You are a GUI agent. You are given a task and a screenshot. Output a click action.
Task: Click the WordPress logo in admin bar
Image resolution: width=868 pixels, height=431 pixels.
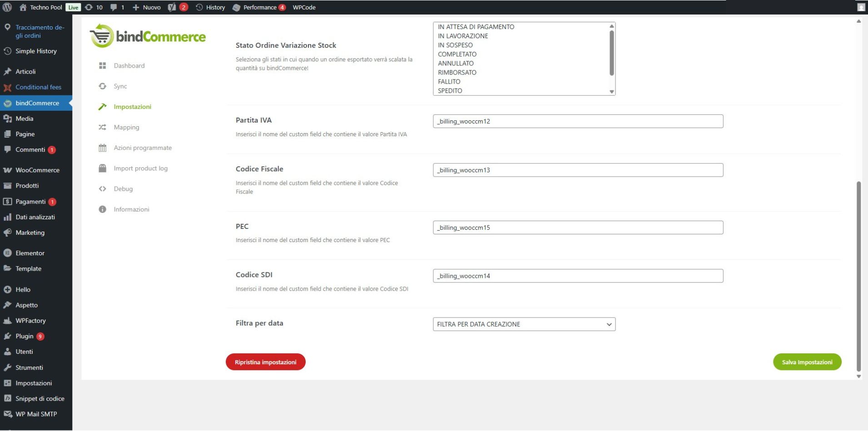7,7
